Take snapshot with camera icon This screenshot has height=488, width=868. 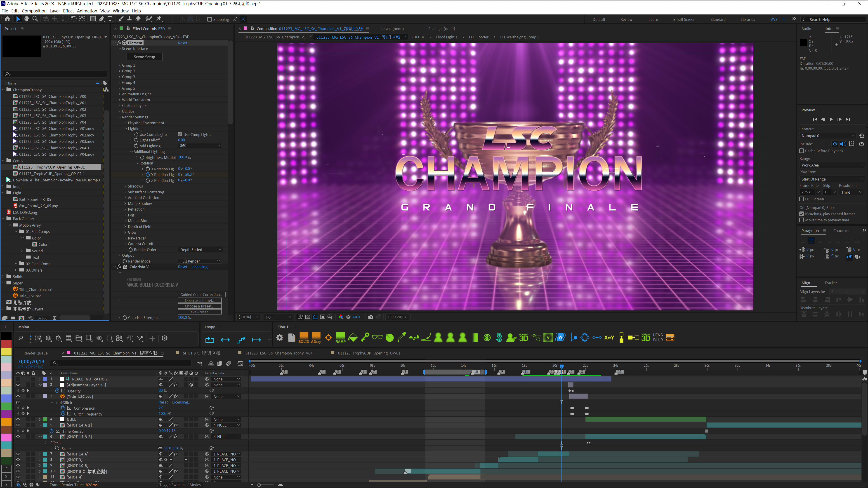(371, 317)
